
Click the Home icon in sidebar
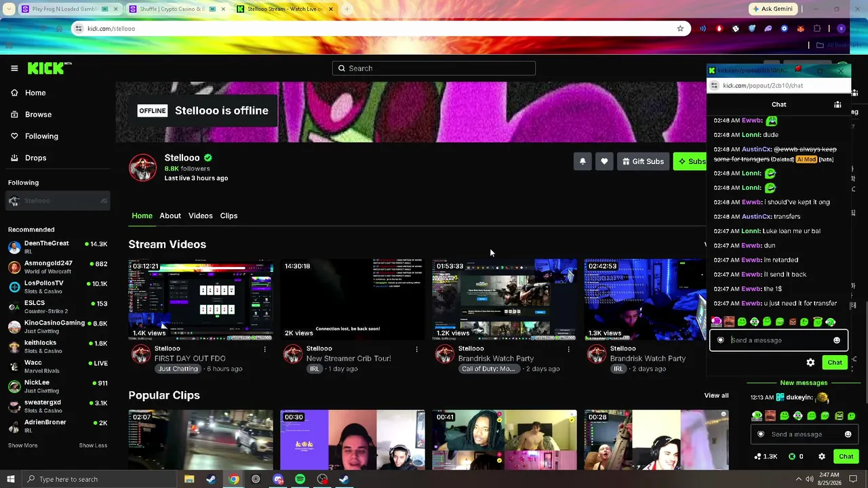[14, 93]
